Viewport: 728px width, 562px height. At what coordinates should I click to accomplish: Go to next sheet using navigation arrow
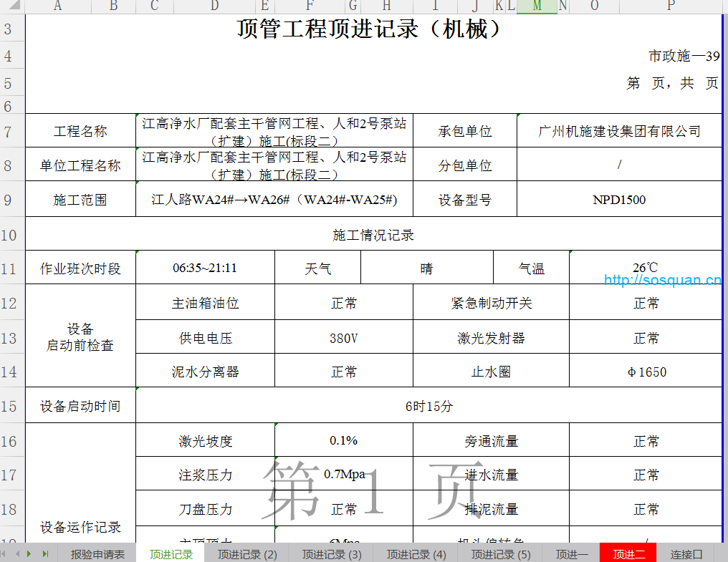click(29, 553)
